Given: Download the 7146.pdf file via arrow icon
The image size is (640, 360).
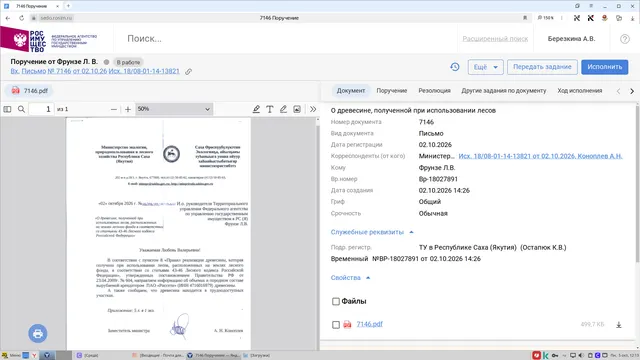Looking at the screenshot, I should tap(619, 324).
